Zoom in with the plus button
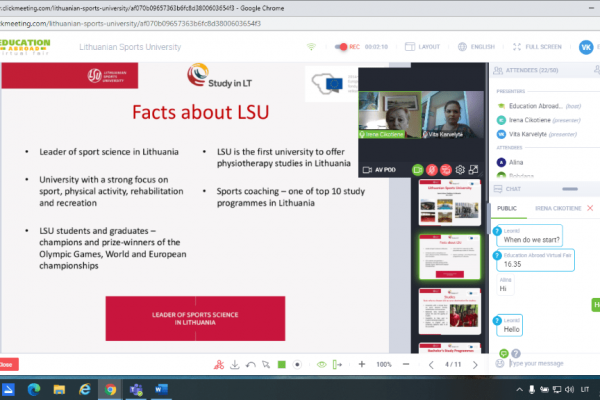Image resolution: width=600 pixels, height=400 pixels. (x=362, y=364)
